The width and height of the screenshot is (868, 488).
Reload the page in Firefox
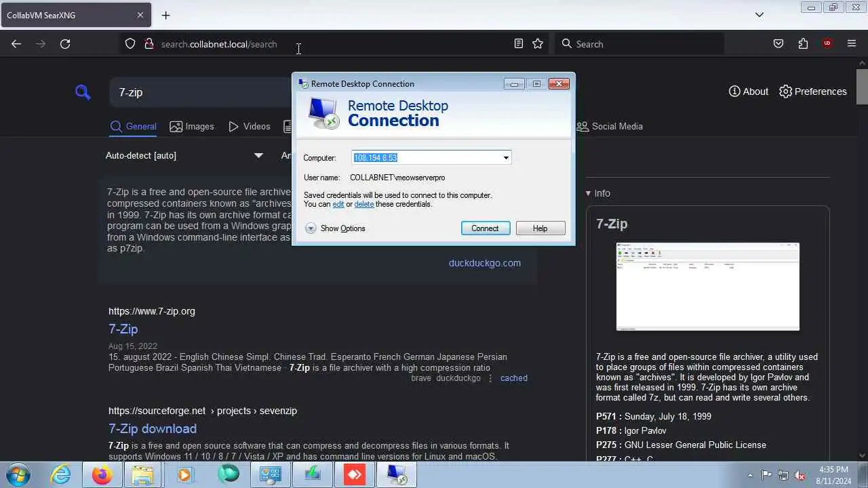tap(65, 44)
